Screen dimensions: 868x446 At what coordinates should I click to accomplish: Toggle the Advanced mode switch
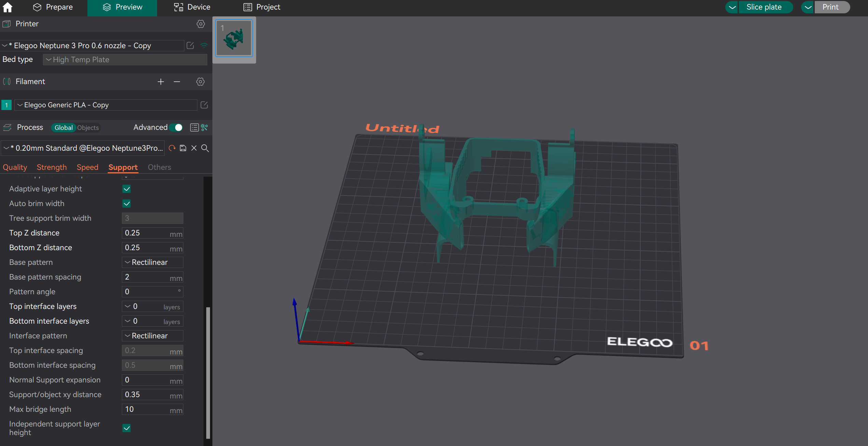177,127
